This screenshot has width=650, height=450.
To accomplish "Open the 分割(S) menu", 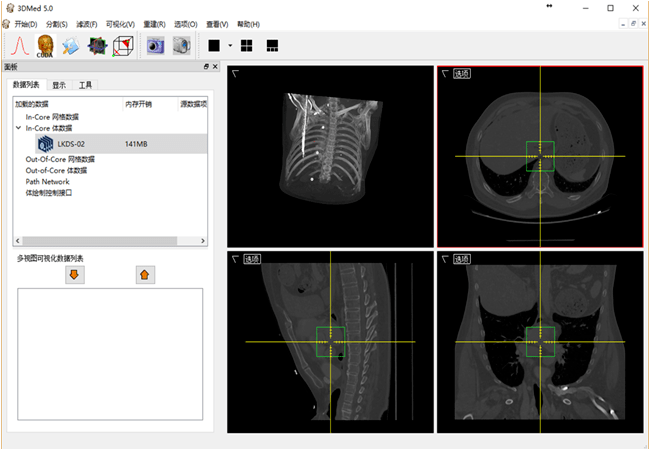I will [57, 24].
